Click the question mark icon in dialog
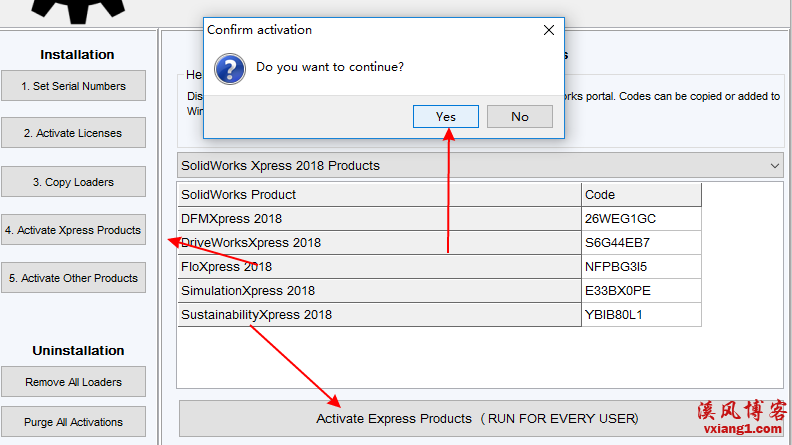 pyautogui.click(x=230, y=69)
